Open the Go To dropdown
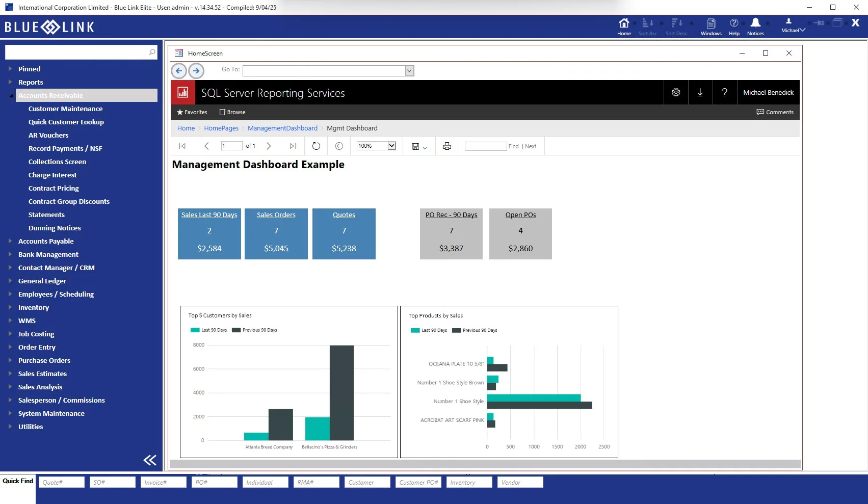 409,71
